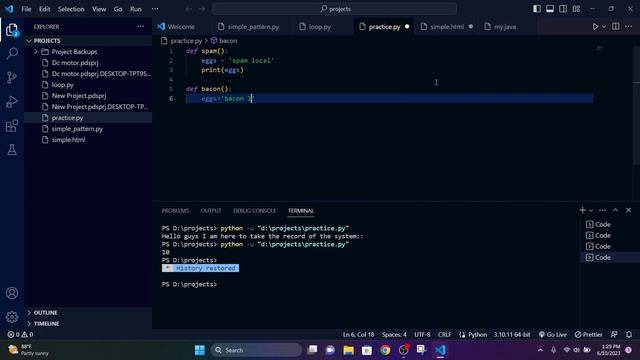The width and height of the screenshot is (640, 360).
Task: Select Python interpreter 3.10.11 64-bit
Action: pyautogui.click(x=512, y=335)
